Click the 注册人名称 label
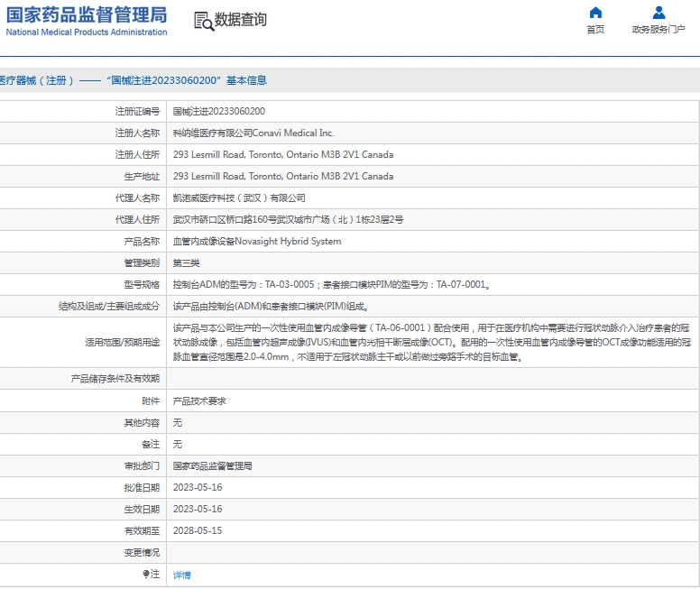 [x=137, y=133]
